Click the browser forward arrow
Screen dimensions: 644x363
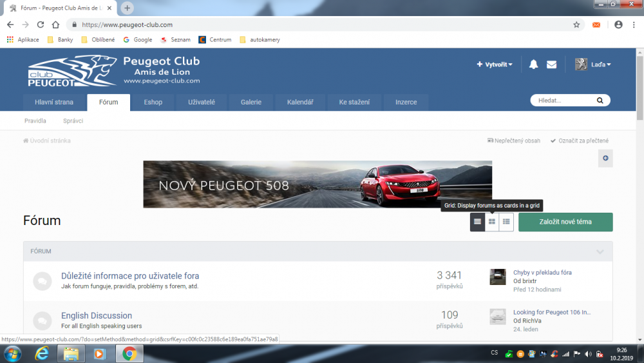26,25
